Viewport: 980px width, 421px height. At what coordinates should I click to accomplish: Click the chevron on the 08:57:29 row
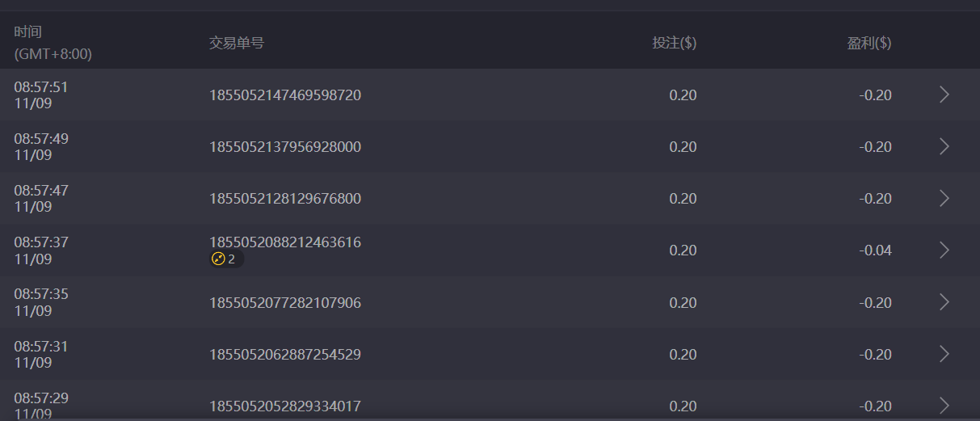coord(944,405)
